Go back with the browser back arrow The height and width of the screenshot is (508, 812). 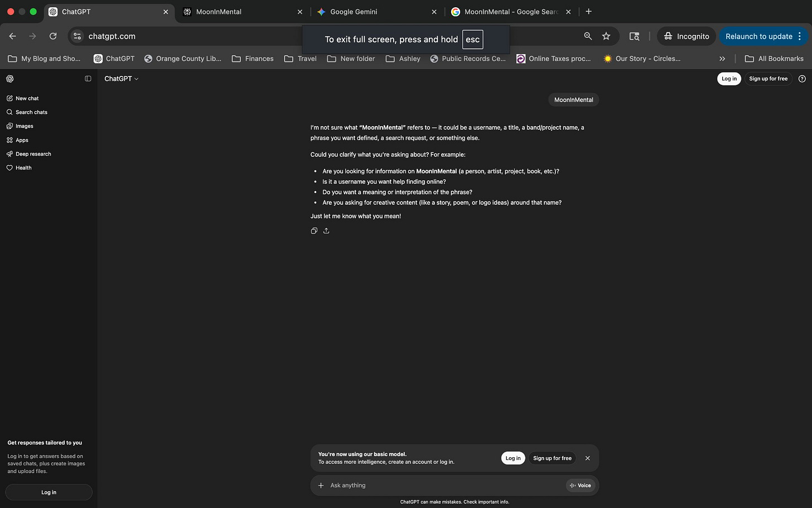pos(12,36)
